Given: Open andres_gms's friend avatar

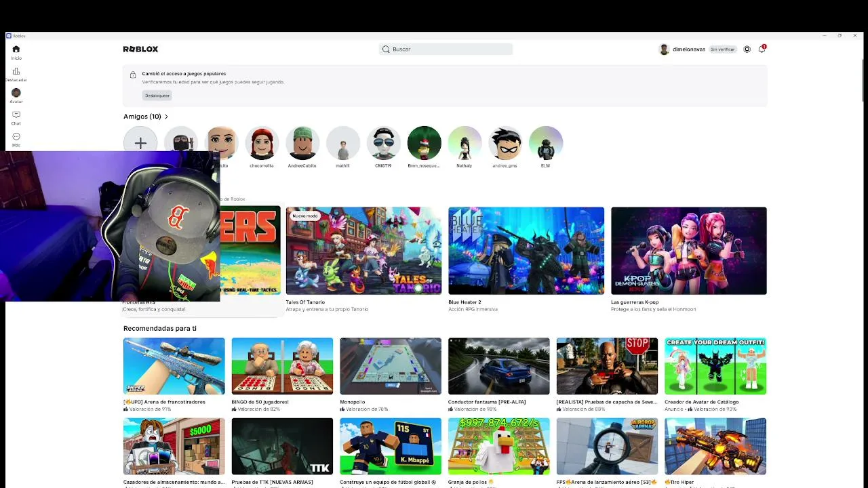Looking at the screenshot, I should pyautogui.click(x=505, y=143).
